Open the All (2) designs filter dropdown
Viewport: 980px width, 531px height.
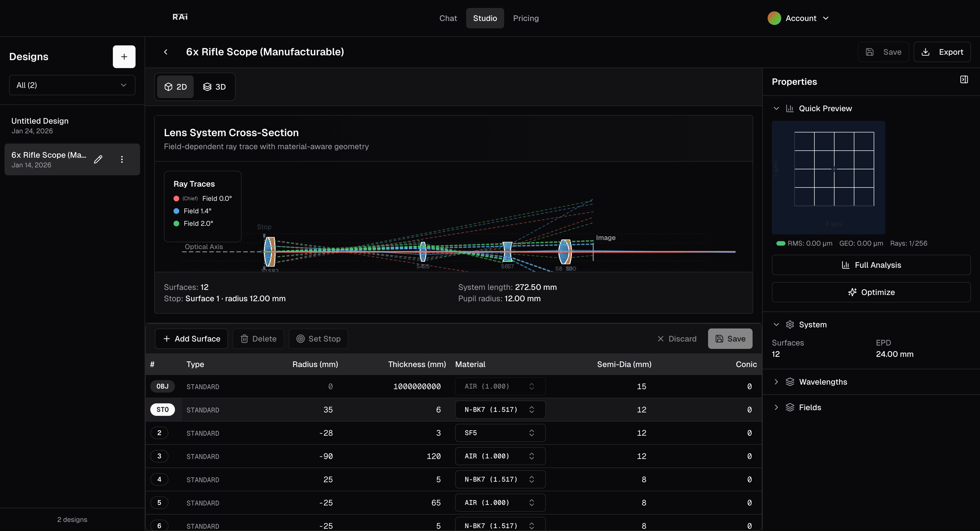point(72,85)
